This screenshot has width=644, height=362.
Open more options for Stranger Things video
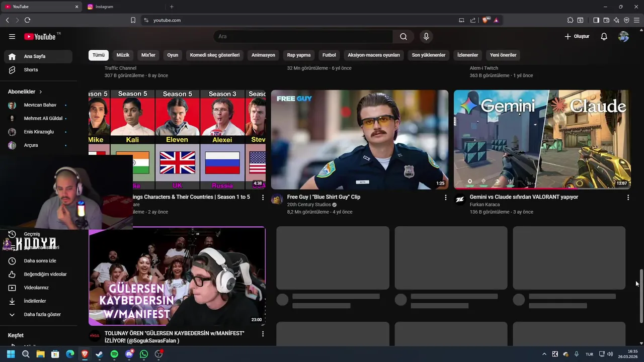point(263,198)
